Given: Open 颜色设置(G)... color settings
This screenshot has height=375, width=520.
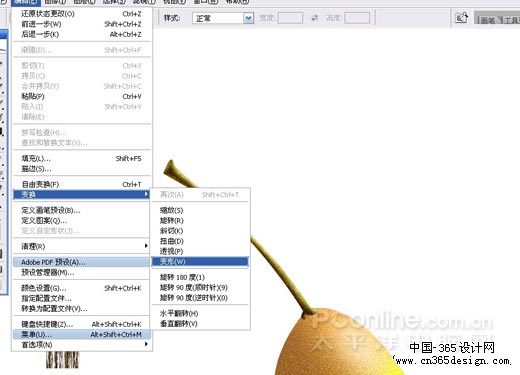Looking at the screenshot, I should pyautogui.click(x=82, y=288).
